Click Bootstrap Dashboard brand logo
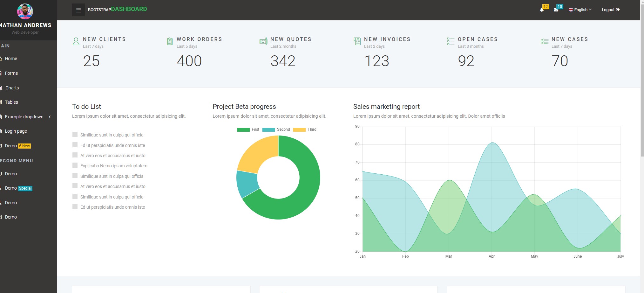This screenshot has height=293, width=644. point(118,9)
